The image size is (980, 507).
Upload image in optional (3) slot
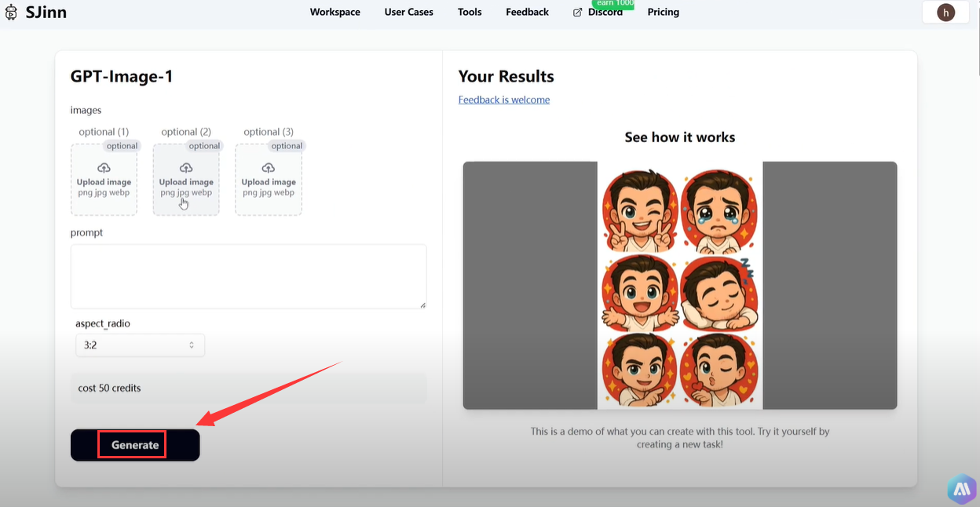pyautogui.click(x=269, y=179)
